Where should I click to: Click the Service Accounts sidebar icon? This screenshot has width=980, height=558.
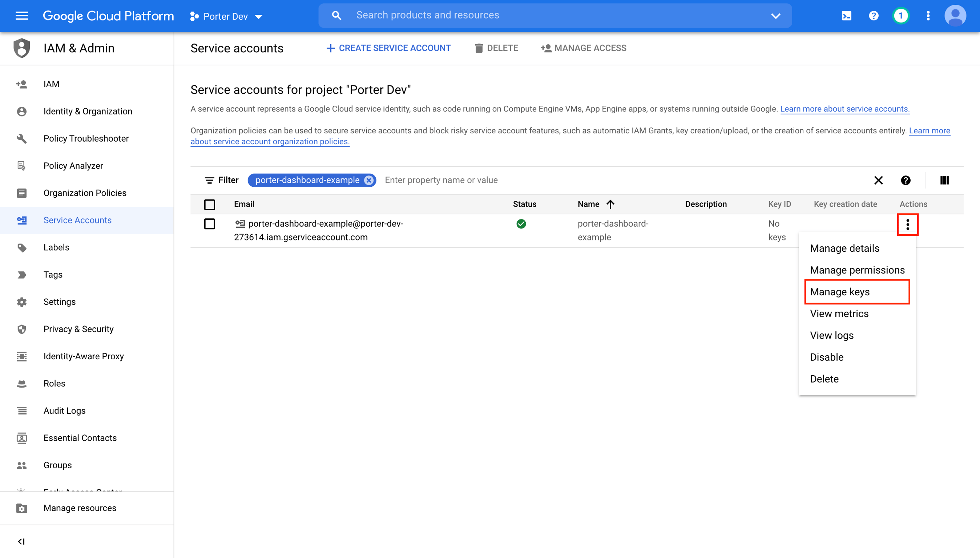21,220
